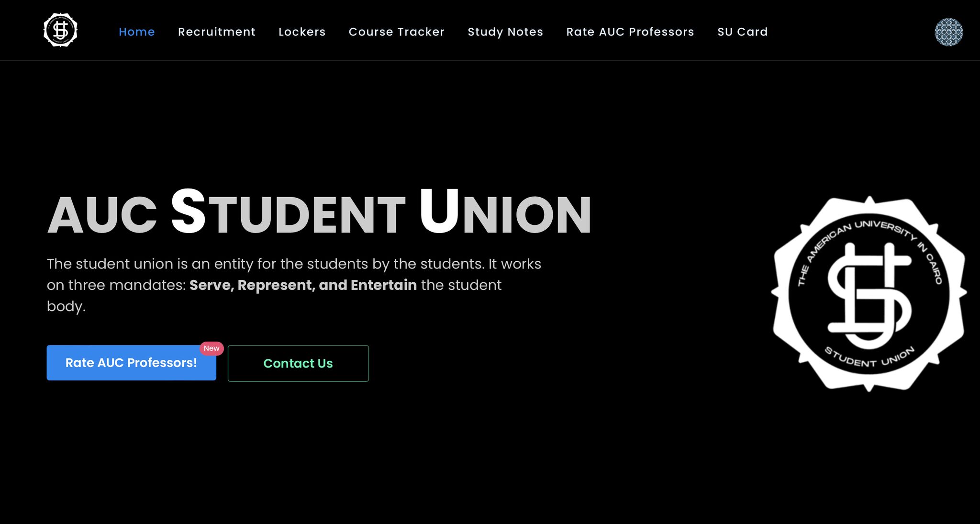980x524 pixels.
Task: Click the AUC Student Union heading
Action: click(319, 212)
